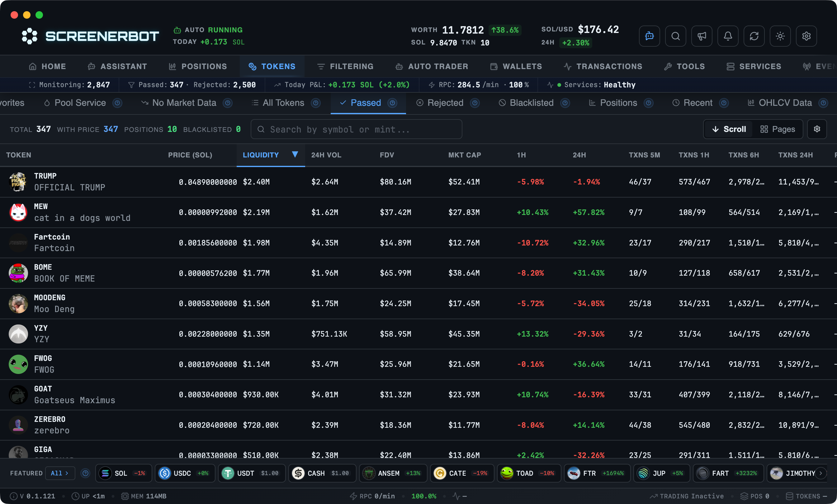Switch view mode to Scroll
The height and width of the screenshot is (504, 837).
click(729, 129)
